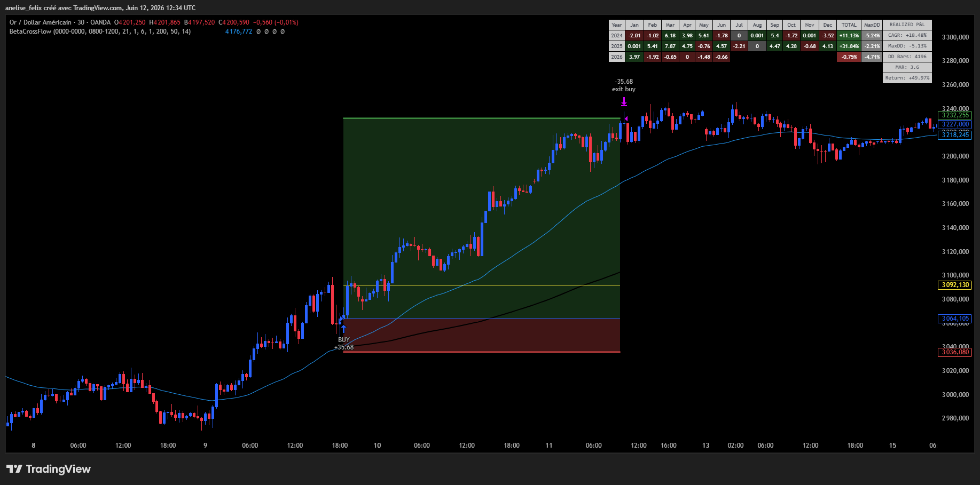980x485 pixels.
Task: Click the magenta exit buy arrow marker
Action: 624,101
